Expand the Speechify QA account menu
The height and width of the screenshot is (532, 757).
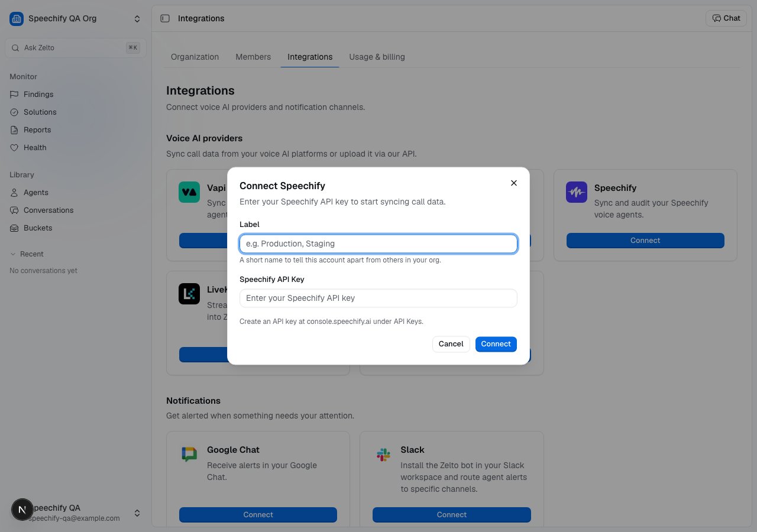[x=137, y=513]
